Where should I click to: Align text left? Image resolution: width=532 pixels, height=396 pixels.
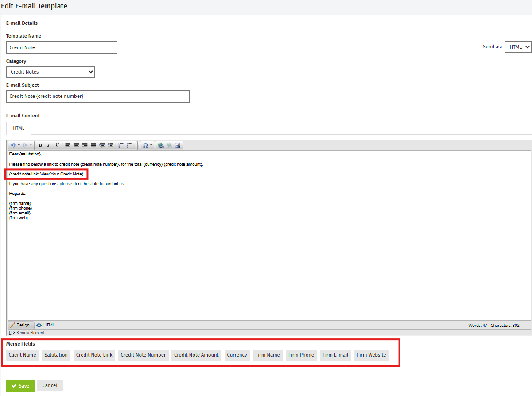(67, 145)
